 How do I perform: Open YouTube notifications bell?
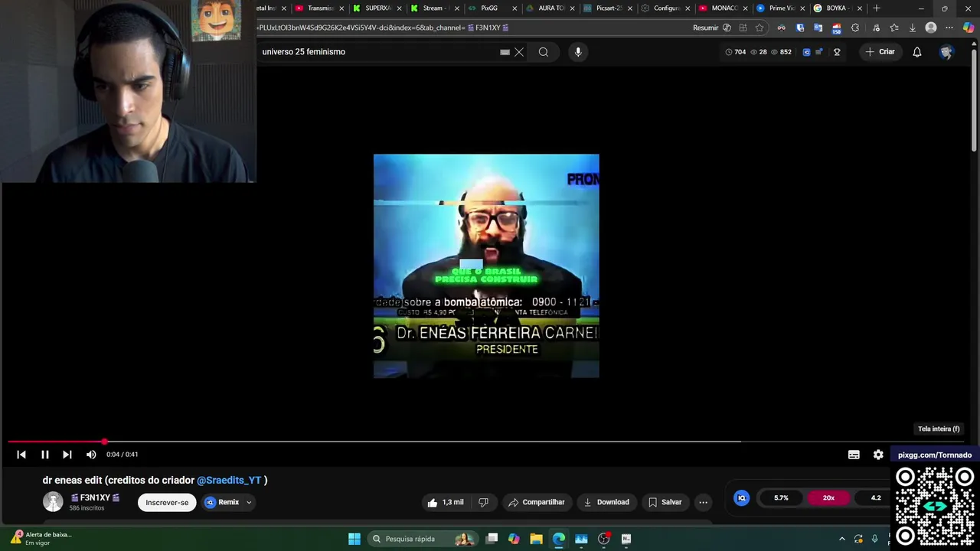click(916, 52)
